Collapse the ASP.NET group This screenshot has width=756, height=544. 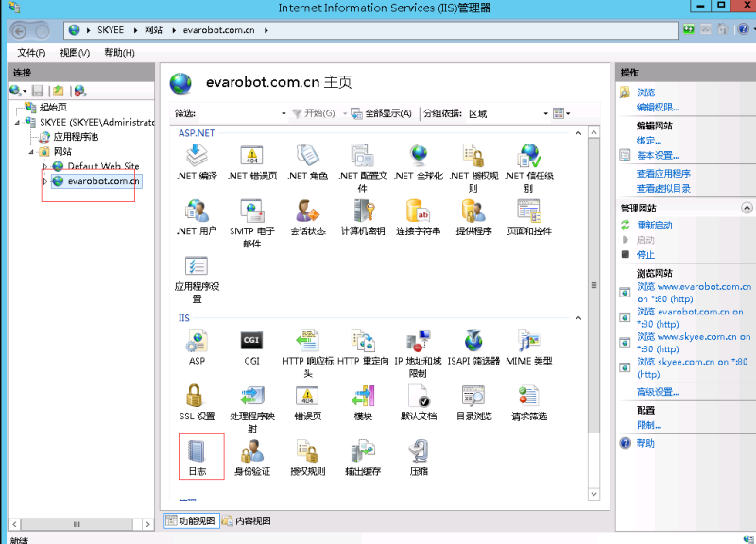pos(578,133)
